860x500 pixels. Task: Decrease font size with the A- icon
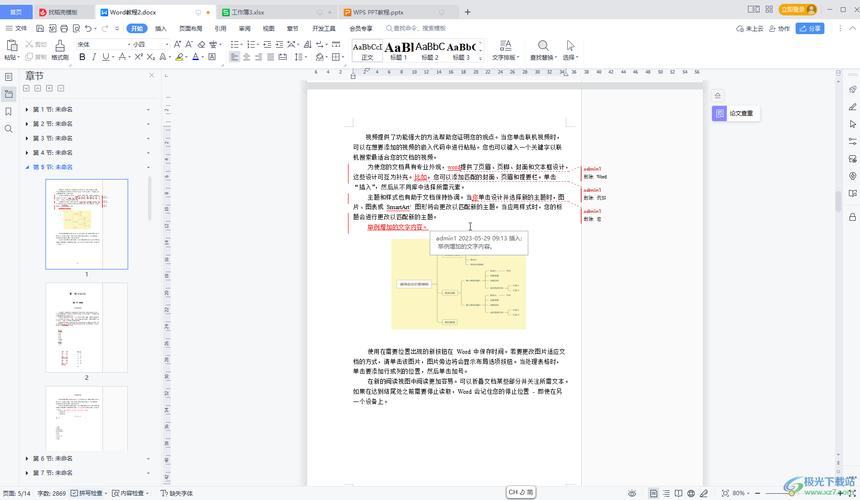click(x=189, y=44)
